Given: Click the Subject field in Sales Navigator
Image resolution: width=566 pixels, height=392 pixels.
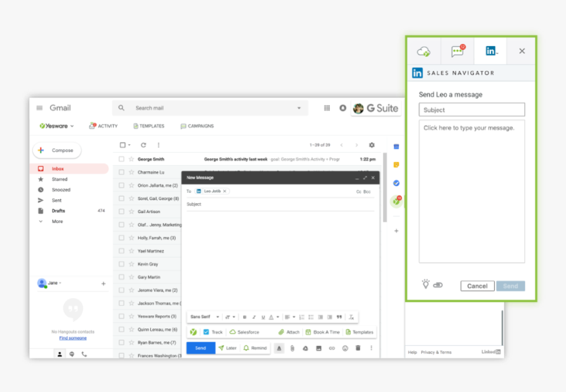Looking at the screenshot, I should point(472,110).
